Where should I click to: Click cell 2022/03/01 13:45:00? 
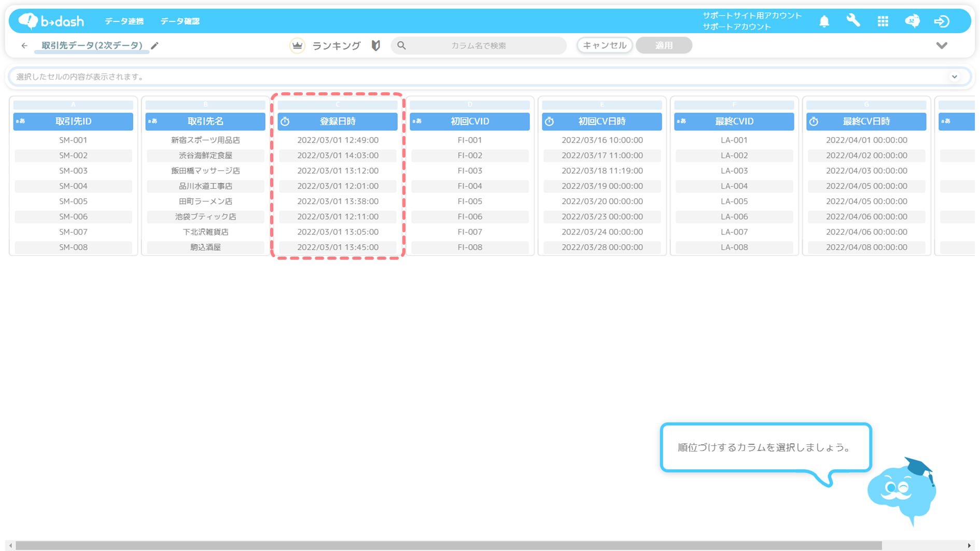[338, 247]
